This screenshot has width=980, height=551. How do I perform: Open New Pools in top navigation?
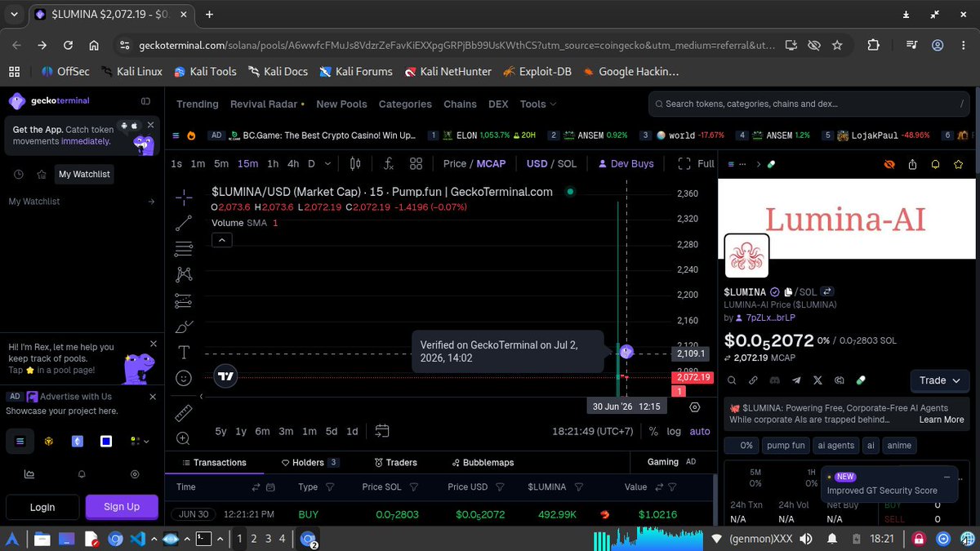tap(341, 104)
